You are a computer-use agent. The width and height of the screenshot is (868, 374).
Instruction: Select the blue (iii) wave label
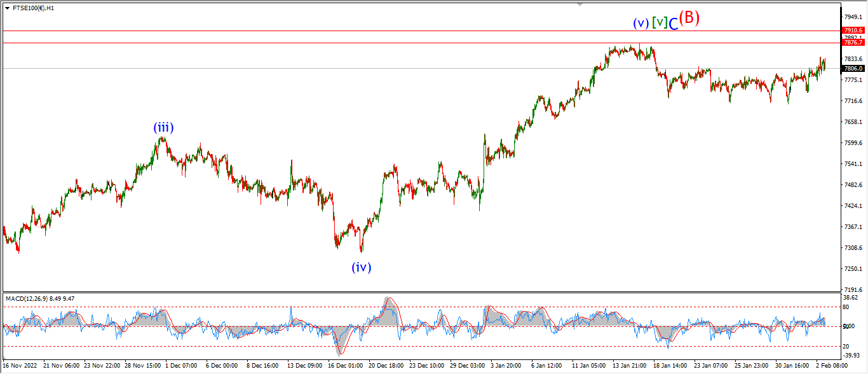click(x=163, y=127)
